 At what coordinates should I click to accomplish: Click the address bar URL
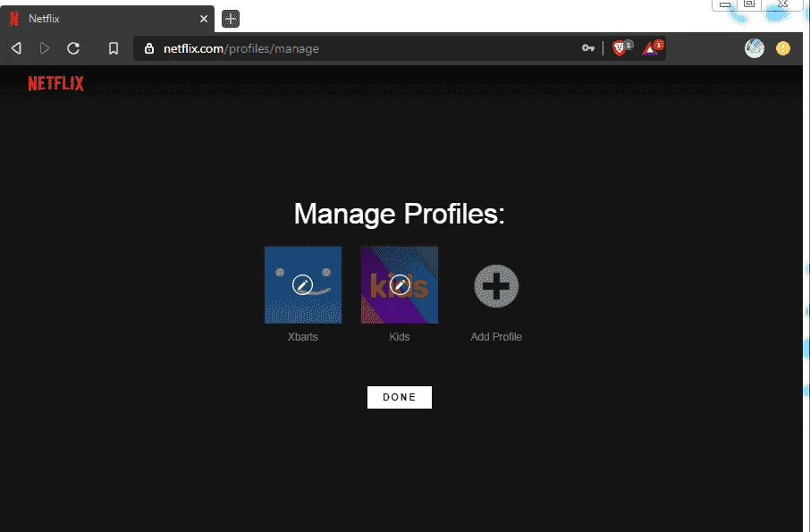241,48
